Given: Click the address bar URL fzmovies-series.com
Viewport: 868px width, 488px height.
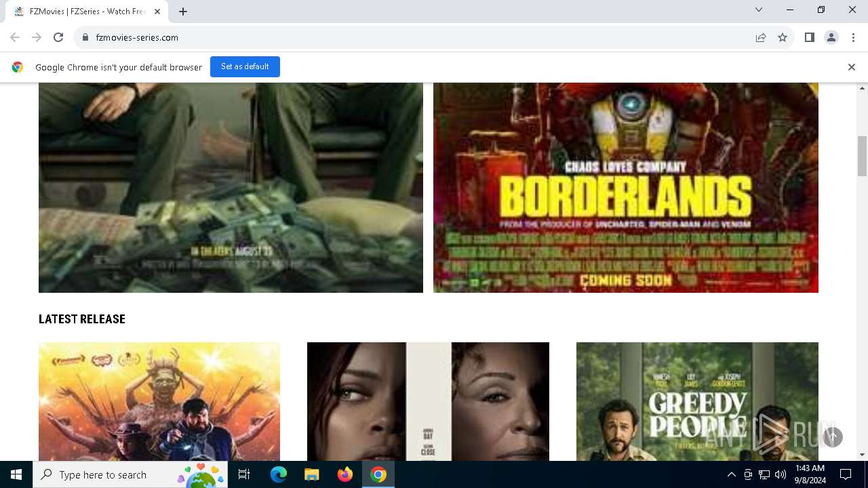Looking at the screenshot, I should click(x=137, y=37).
